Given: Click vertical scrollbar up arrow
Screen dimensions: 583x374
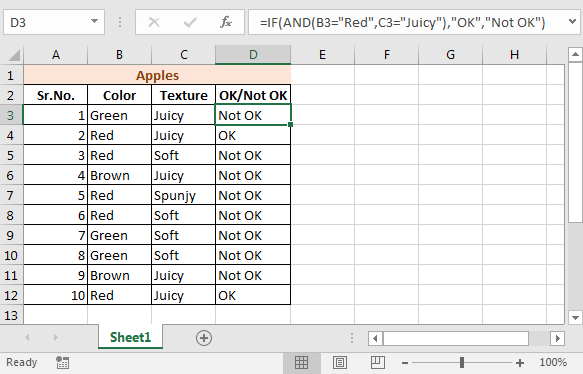Looking at the screenshot, I should [575, 55].
